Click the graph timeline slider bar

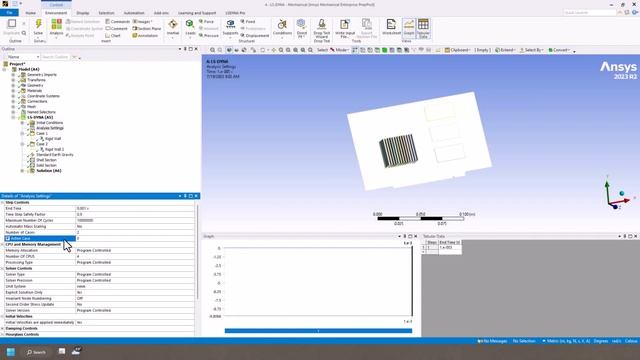pos(318,331)
